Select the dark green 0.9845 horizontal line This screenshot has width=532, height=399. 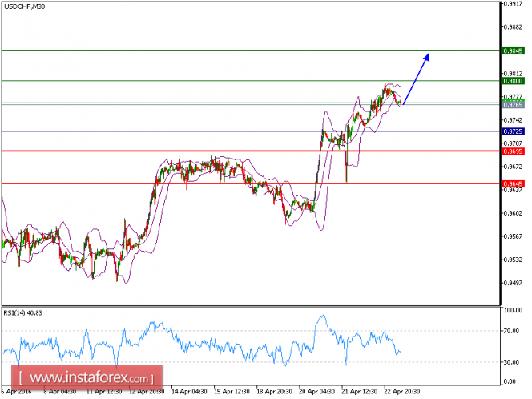click(x=251, y=51)
